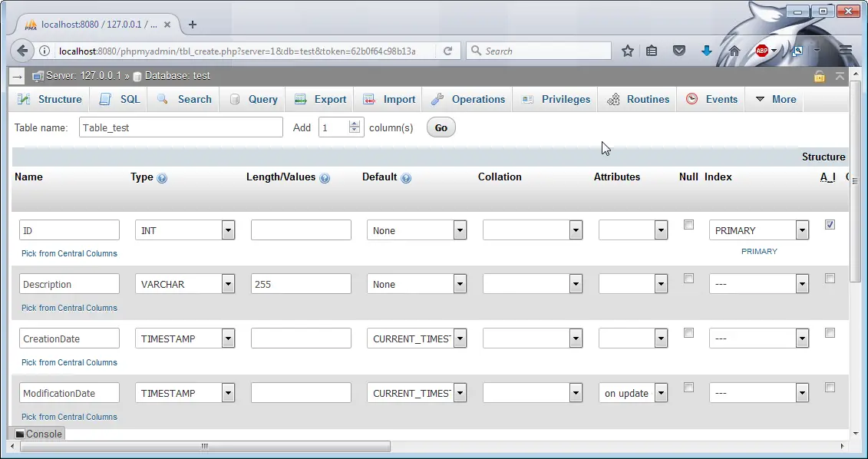This screenshot has width=868, height=459.
Task: Open the INT type dropdown for ID
Action: pyautogui.click(x=185, y=230)
